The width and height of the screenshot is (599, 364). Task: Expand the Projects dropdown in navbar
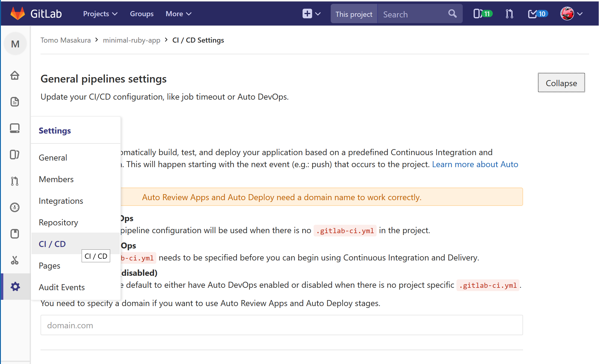point(100,14)
